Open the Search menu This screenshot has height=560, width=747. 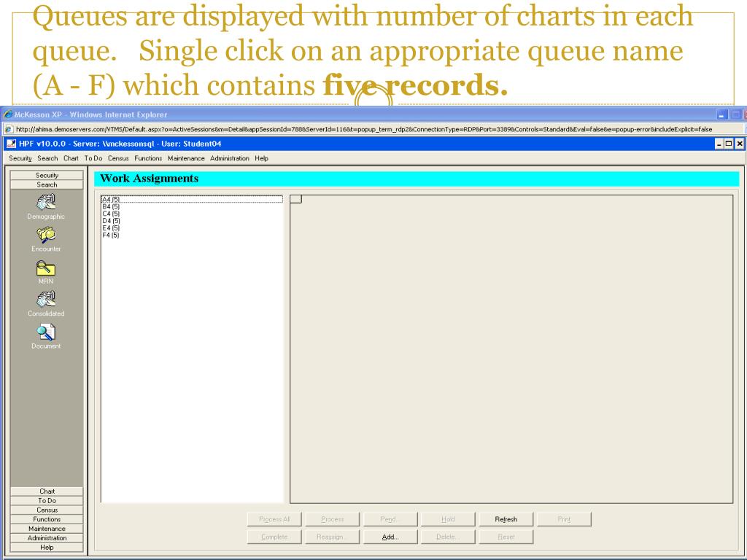click(47, 158)
